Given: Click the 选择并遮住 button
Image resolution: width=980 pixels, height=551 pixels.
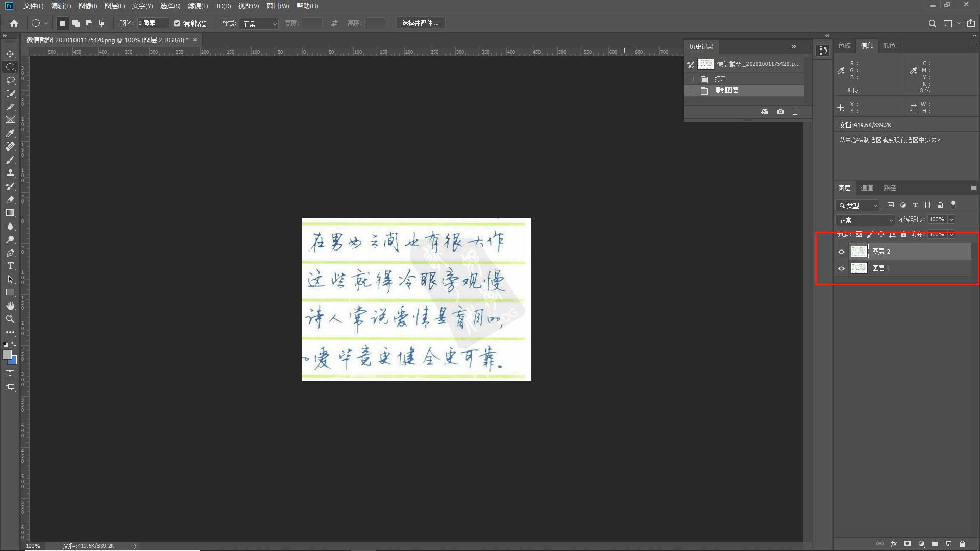Looking at the screenshot, I should click(420, 23).
